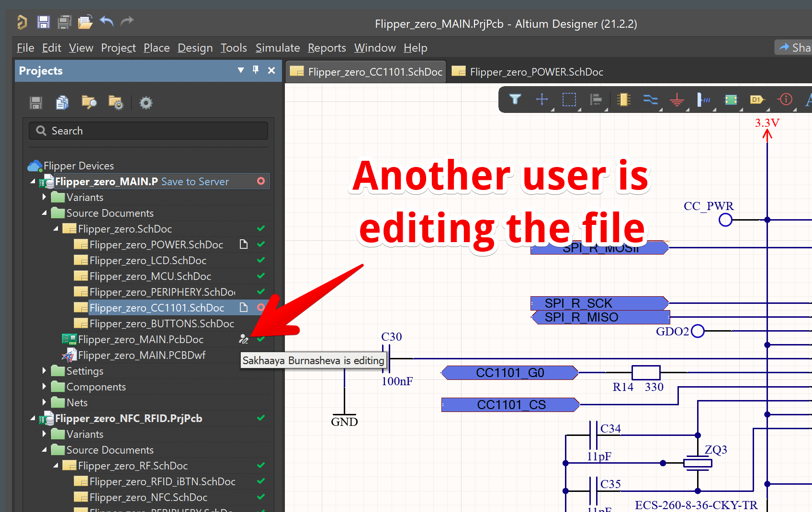The width and height of the screenshot is (812, 512).
Task: Open the Reports menu
Action: point(327,48)
